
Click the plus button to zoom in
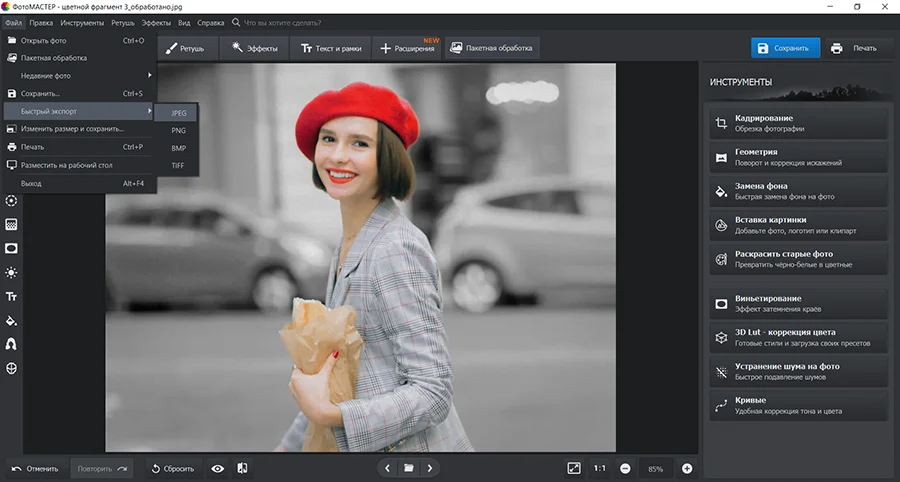coord(687,468)
